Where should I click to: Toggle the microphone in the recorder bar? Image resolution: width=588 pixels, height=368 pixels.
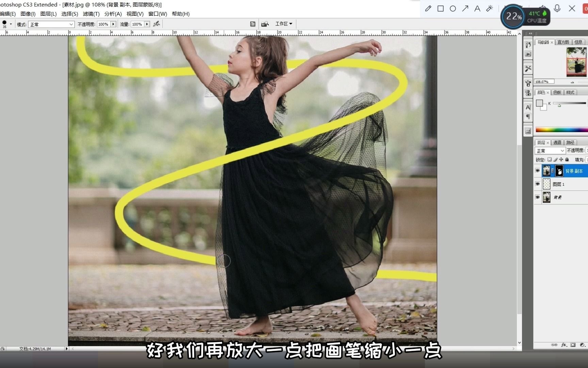(557, 8)
